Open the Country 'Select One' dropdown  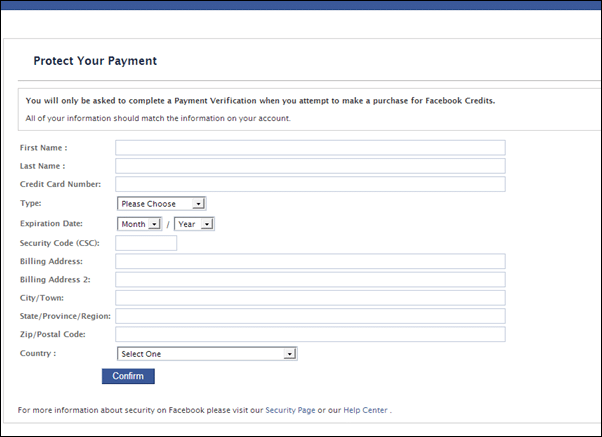(x=207, y=354)
